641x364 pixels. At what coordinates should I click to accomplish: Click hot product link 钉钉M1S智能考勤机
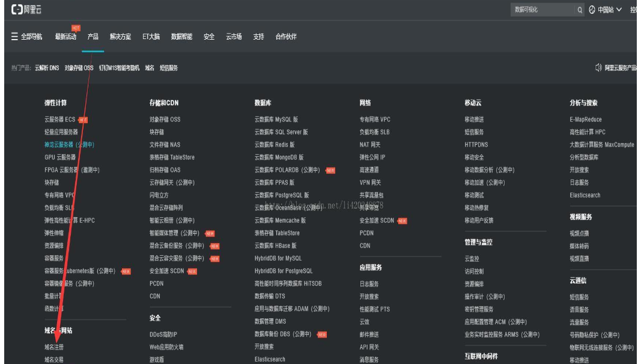119,68
